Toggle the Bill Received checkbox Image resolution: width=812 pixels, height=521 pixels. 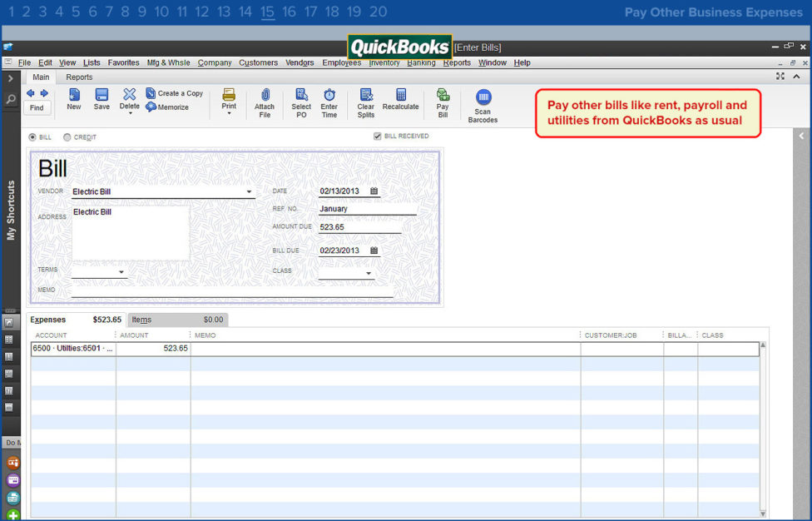click(378, 136)
